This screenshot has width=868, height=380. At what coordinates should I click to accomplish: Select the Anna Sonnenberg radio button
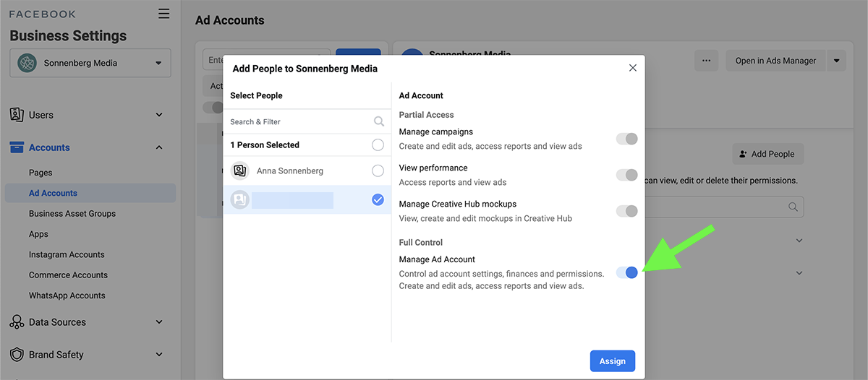[378, 171]
